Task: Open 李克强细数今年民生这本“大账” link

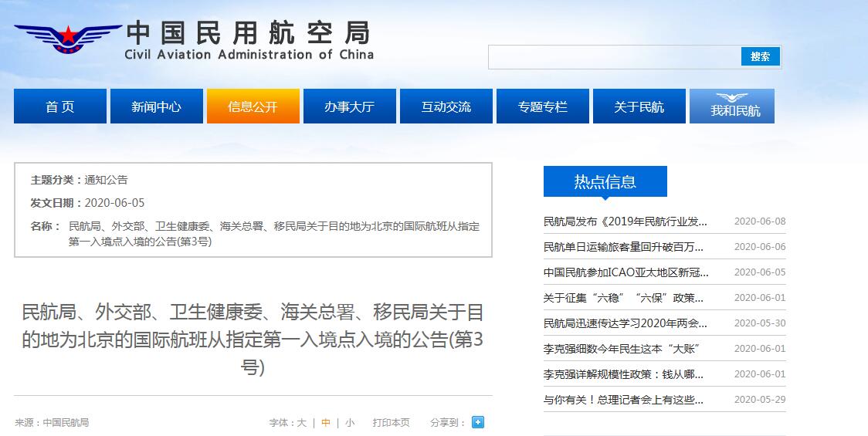Action: click(622, 349)
